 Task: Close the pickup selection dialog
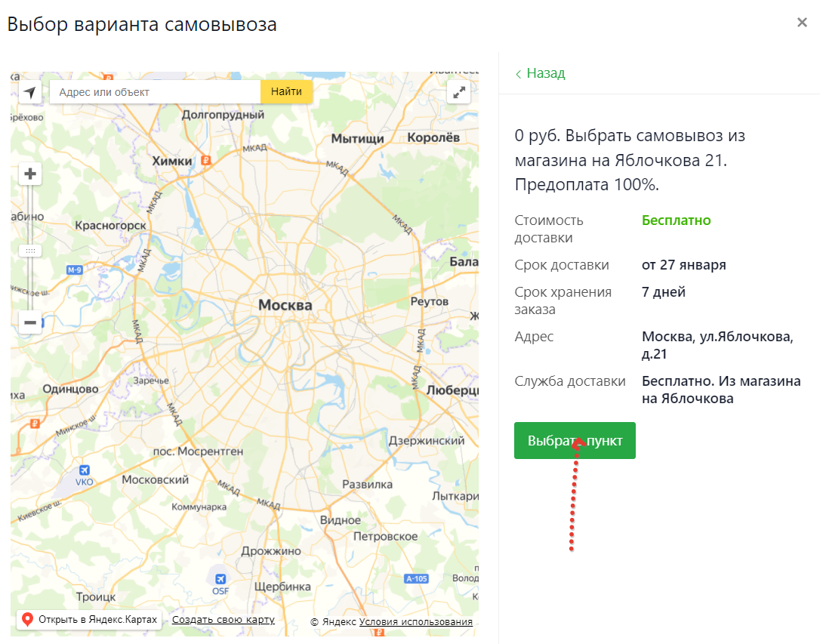pos(802,23)
